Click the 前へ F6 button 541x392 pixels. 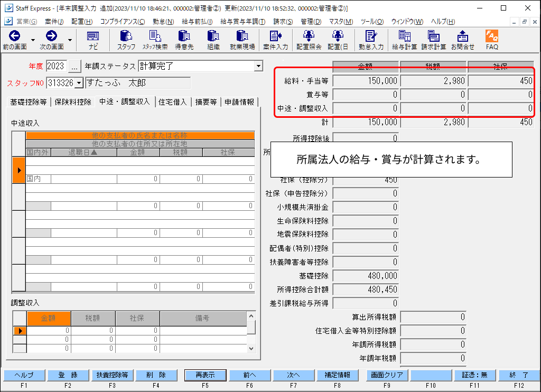pyautogui.click(x=249, y=375)
